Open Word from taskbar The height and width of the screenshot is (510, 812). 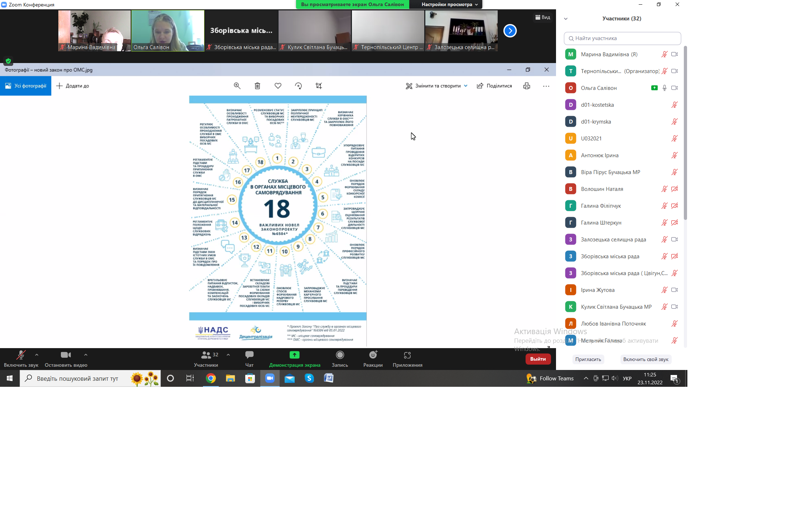pyautogui.click(x=329, y=378)
